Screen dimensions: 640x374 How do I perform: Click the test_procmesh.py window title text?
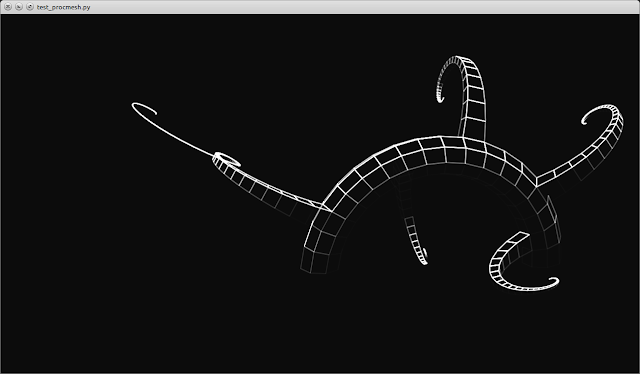[64, 7]
